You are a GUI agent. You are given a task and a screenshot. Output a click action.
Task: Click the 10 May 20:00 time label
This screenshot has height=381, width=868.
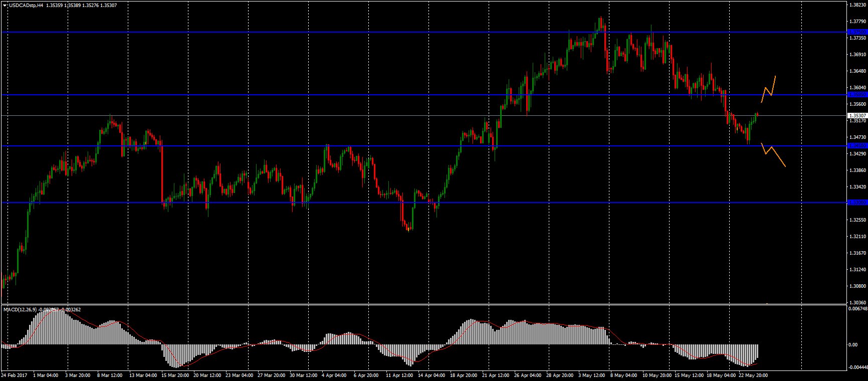(x=657, y=375)
